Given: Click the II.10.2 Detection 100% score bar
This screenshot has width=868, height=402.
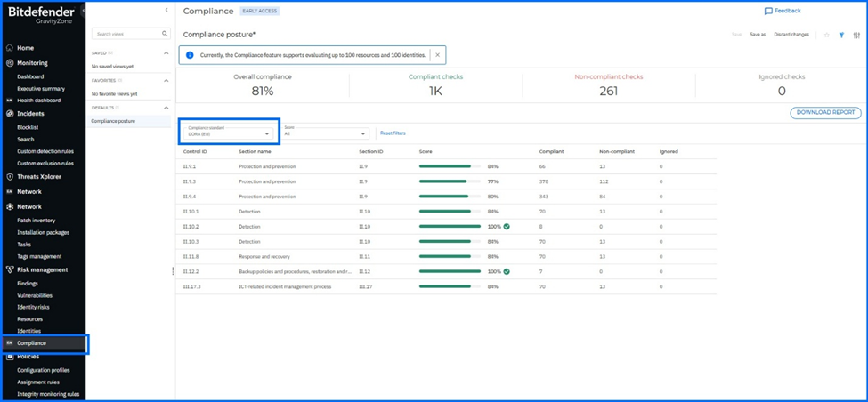Looking at the screenshot, I should tap(450, 226).
